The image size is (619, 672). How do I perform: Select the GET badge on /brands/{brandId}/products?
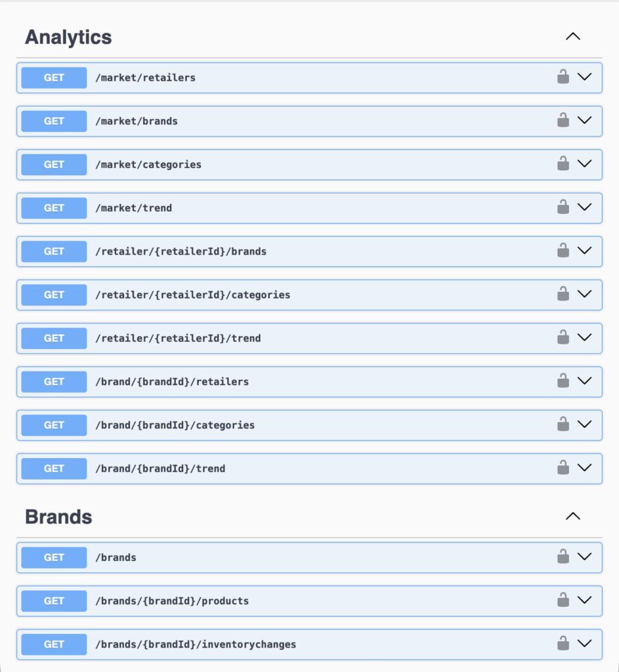(53, 600)
